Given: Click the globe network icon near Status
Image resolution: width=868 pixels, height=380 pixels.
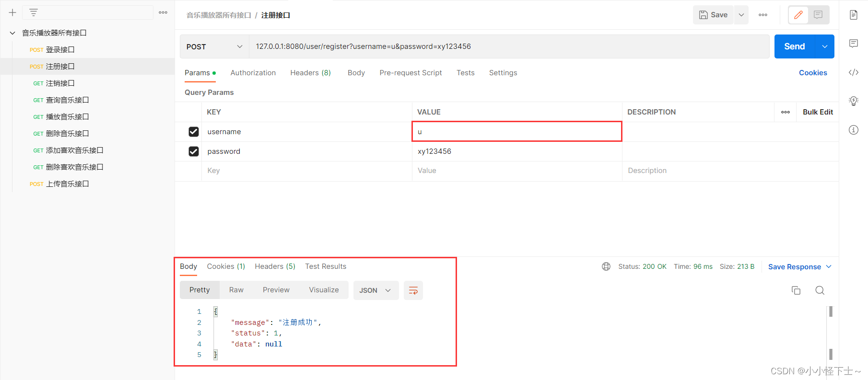Looking at the screenshot, I should (606, 266).
